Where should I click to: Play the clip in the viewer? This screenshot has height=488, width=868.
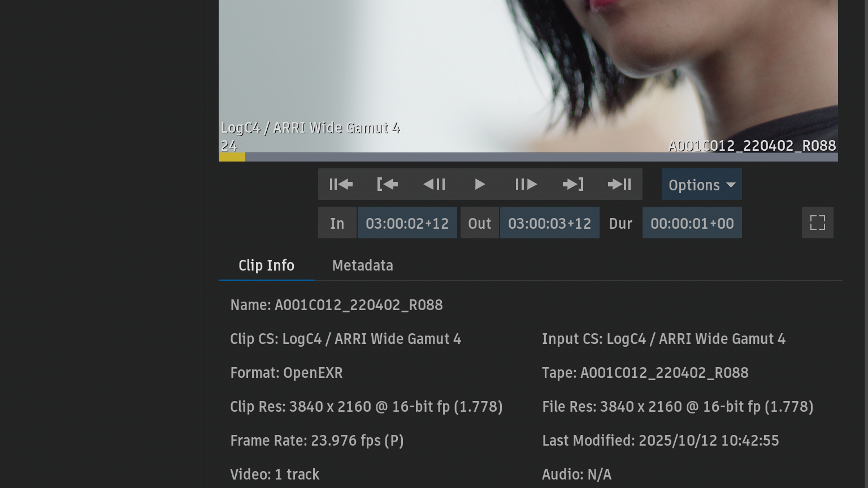480,184
